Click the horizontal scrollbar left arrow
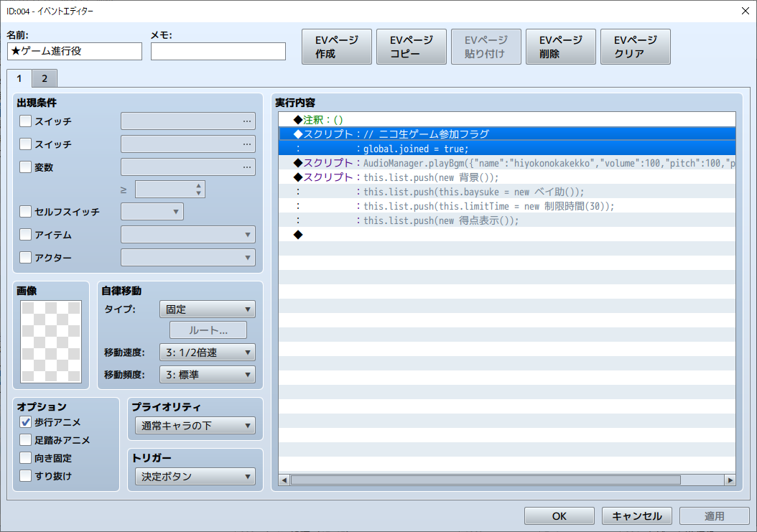This screenshot has width=757, height=532. point(284,480)
